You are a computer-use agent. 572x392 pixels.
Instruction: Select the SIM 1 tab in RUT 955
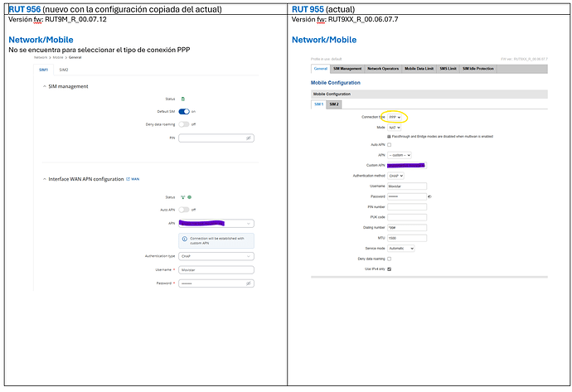point(318,104)
